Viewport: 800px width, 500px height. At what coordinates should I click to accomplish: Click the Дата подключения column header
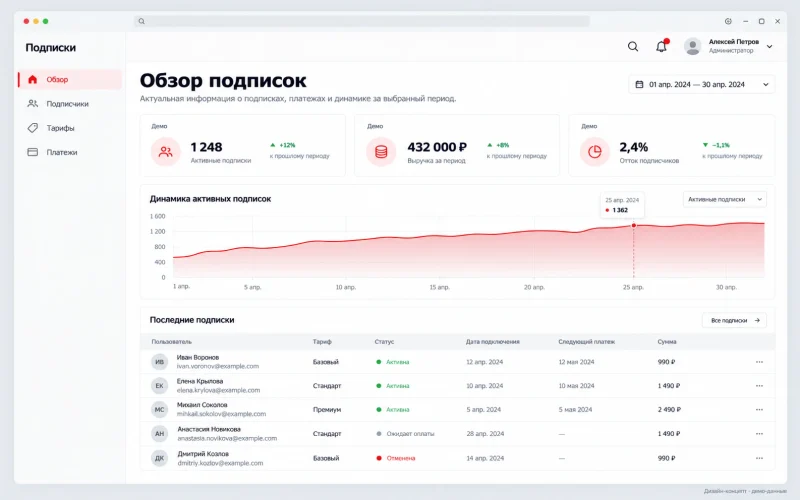point(492,342)
